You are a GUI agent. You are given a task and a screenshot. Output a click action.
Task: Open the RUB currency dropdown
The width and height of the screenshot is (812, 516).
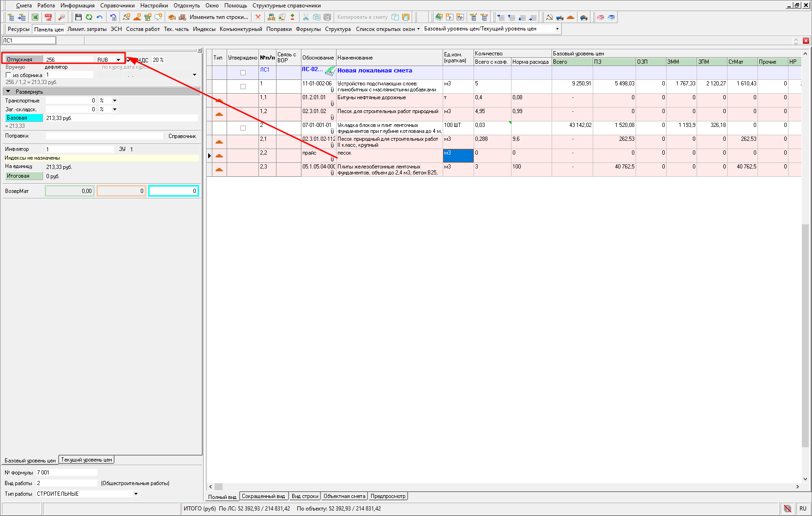coord(118,60)
